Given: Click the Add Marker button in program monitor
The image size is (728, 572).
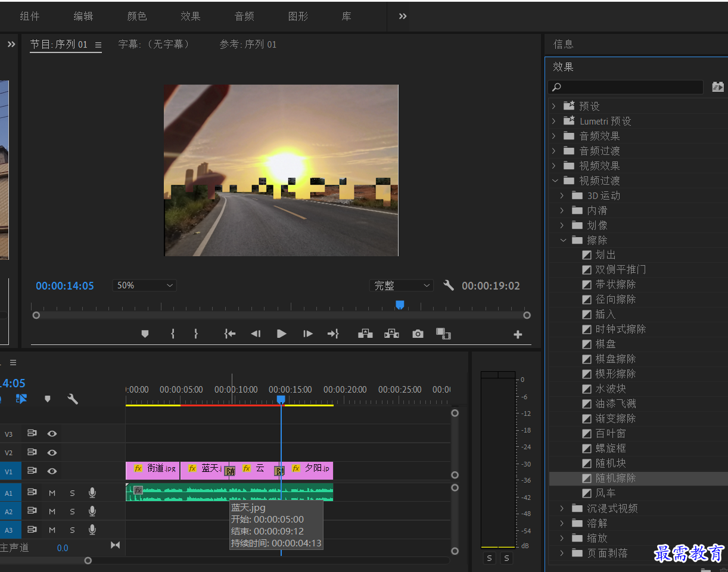Looking at the screenshot, I should coord(145,334).
